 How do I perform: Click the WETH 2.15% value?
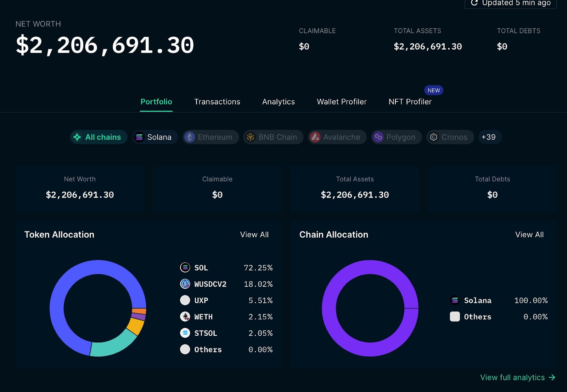(x=260, y=317)
